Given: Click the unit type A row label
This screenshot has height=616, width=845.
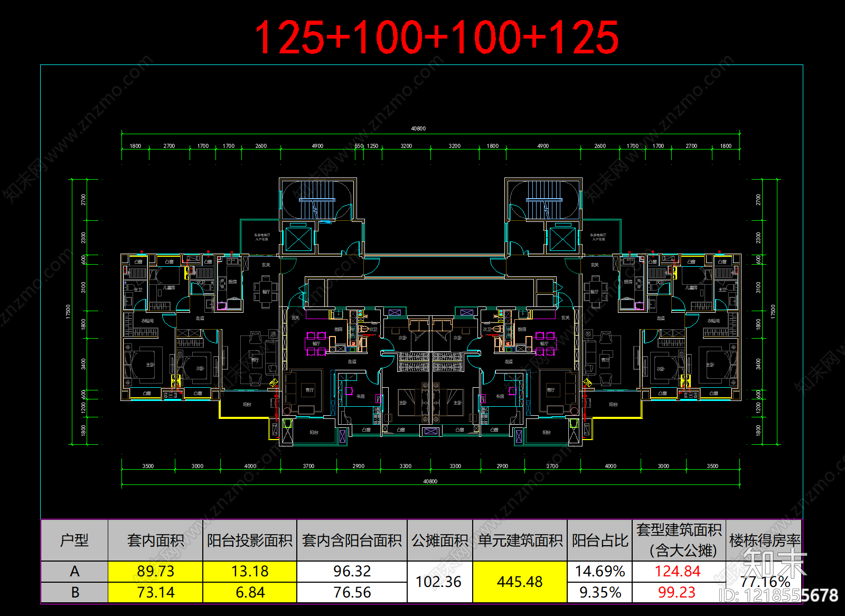Looking at the screenshot, I should click(74, 572).
